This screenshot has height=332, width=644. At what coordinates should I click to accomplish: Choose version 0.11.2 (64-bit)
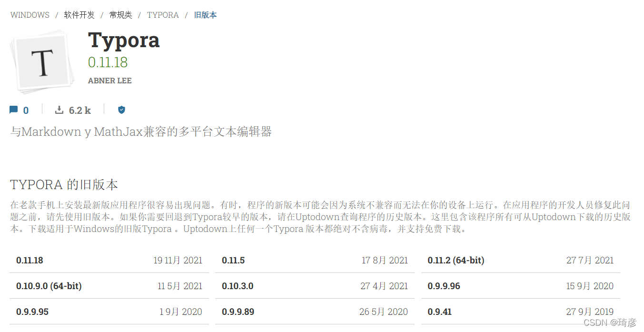pos(456,260)
